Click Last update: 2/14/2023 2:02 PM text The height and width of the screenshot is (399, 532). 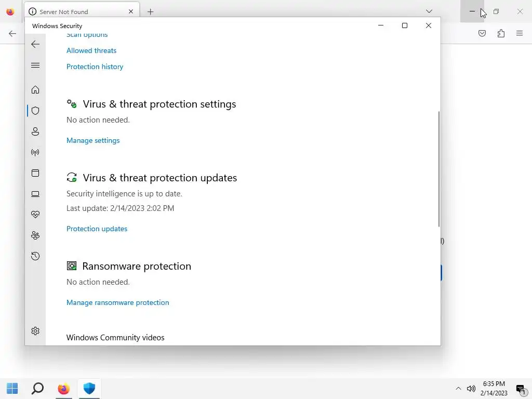tap(120, 208)
